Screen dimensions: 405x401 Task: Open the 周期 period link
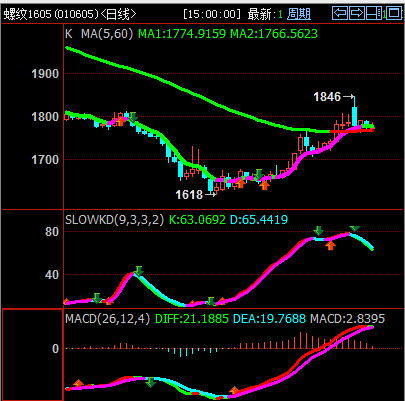299,14
